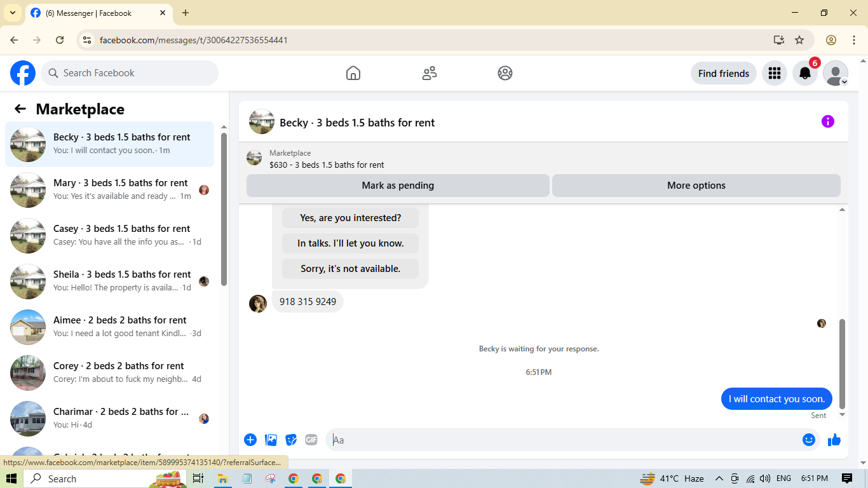Open the $630 Marketplace listing link
Screen dimensions: 868x488
pyautogui.click(x=327, y=165)
